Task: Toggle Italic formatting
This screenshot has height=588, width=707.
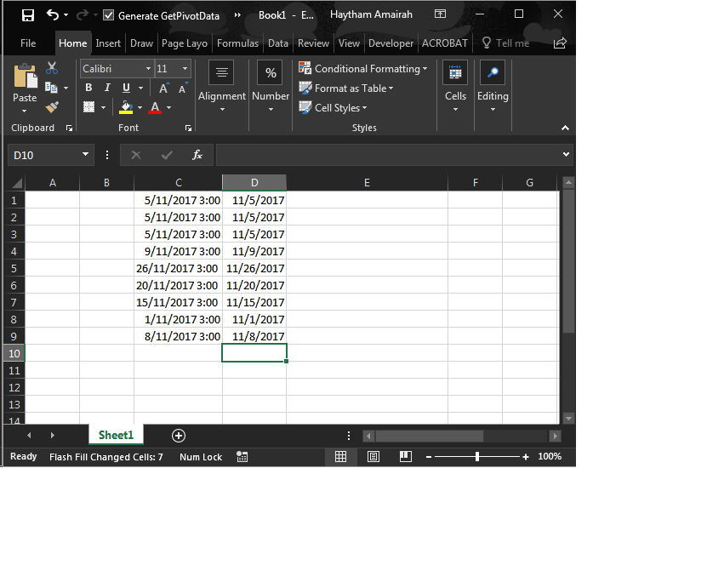Action: (x=107, y=88)
